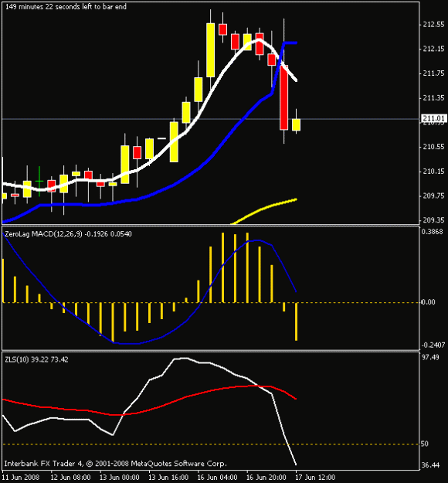Click the '16 Jun 04:00' time axis label
The width and height of the screenshot is (448, 483).
(x=217, y=478)
